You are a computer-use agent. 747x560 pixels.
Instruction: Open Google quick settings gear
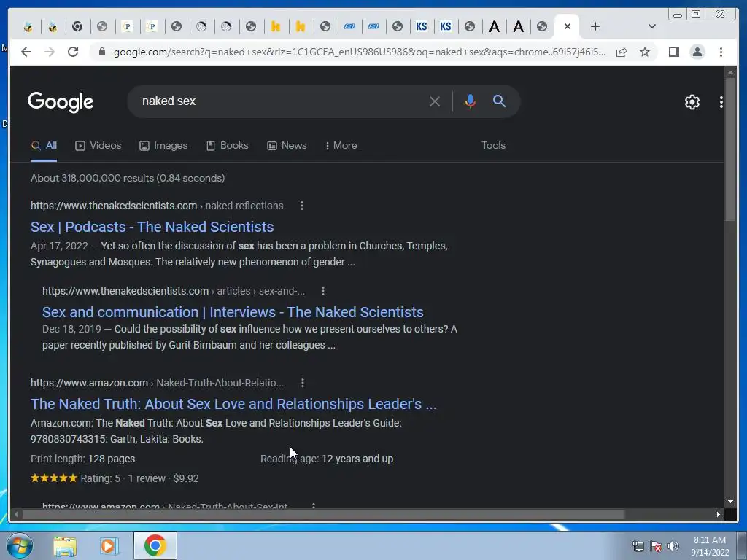(x=692, y=102)
